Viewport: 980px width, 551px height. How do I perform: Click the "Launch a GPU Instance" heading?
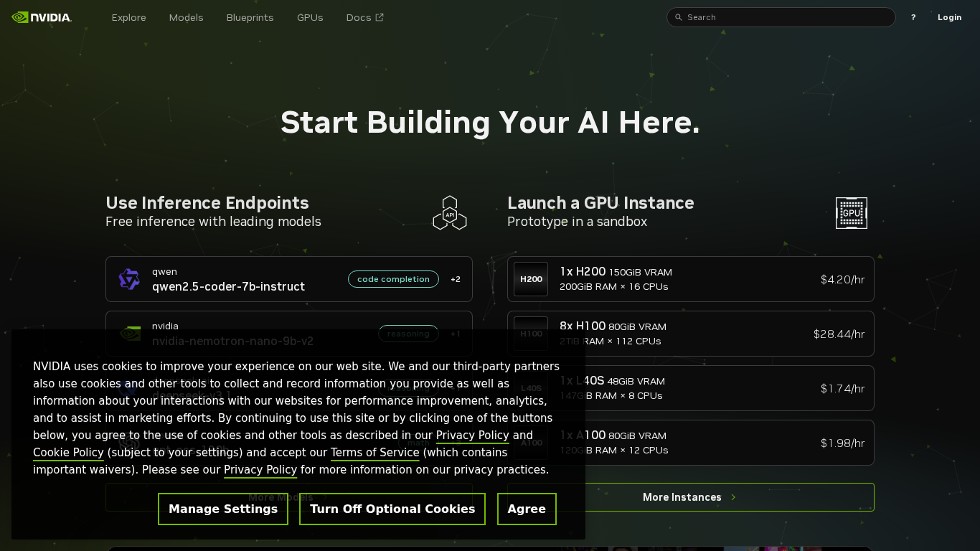click(600, 203)
